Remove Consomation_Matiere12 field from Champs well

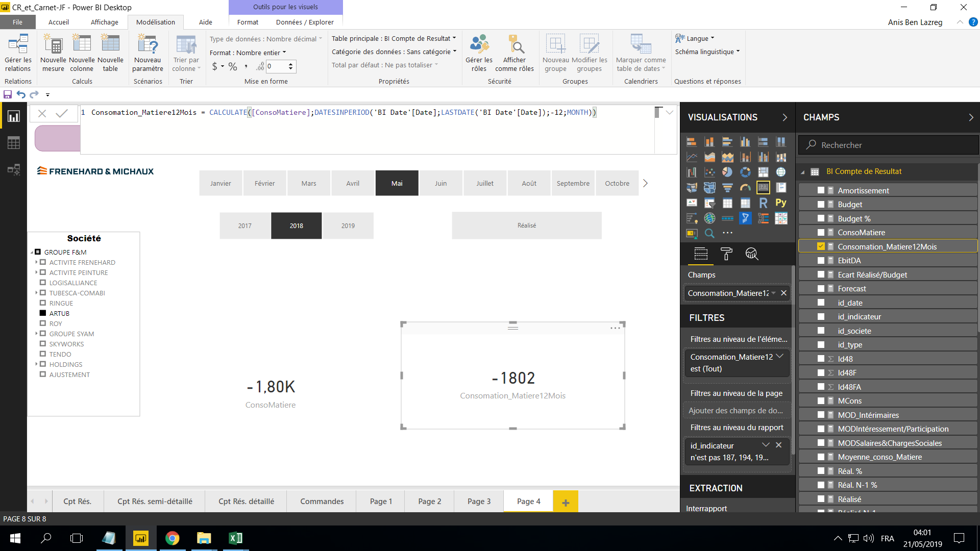[783, 293]
